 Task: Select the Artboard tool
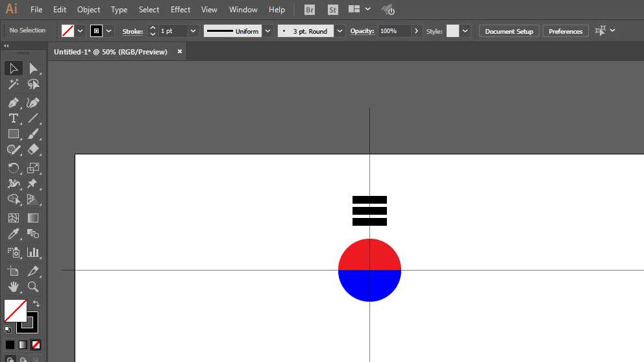14,271
